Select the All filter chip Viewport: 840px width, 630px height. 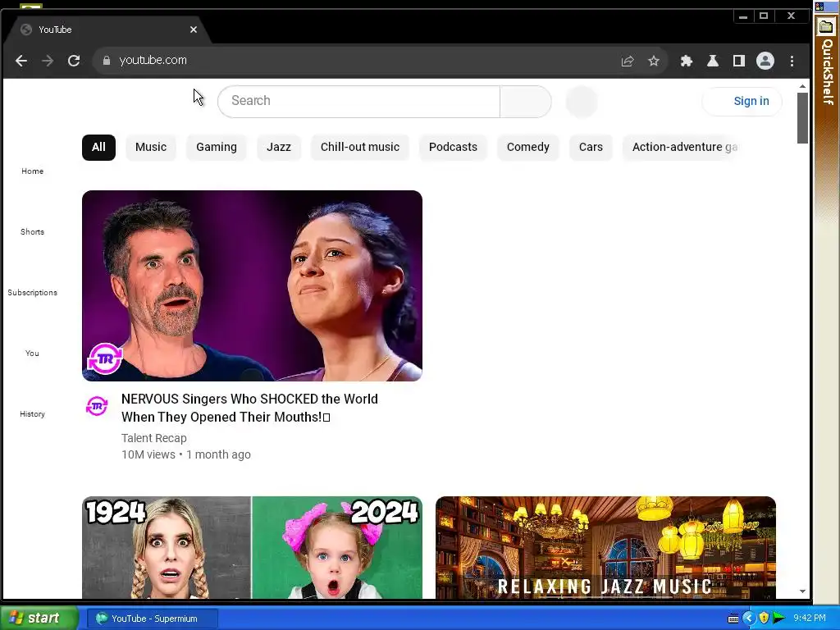[98, 148]
